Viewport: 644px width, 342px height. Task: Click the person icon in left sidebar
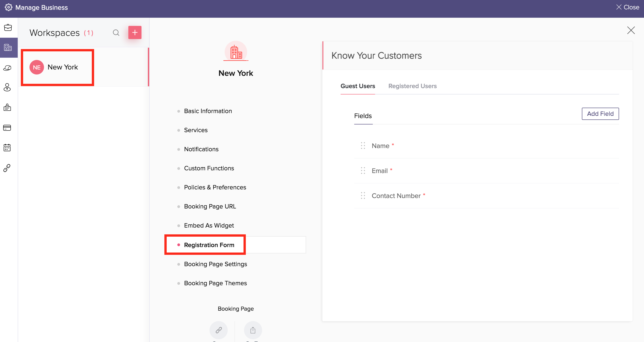(x=7, y=87)
